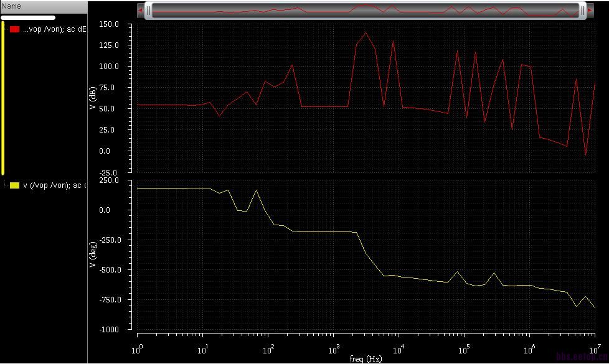This screenshot has width=609, height=364.
Task: Click the overview waveform strip at top
Action: point(365,11)
